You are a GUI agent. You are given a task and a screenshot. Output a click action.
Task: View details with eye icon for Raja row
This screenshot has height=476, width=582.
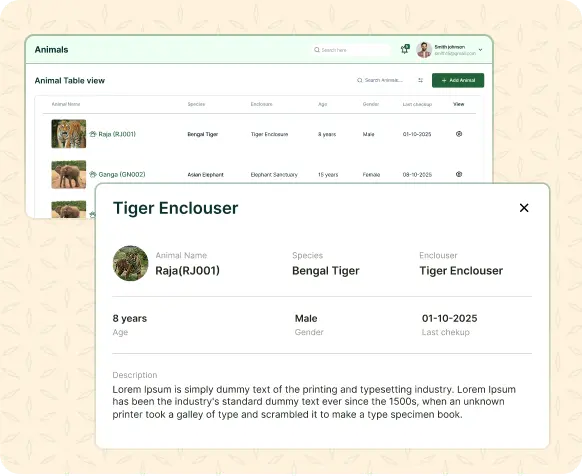[459, 134]
